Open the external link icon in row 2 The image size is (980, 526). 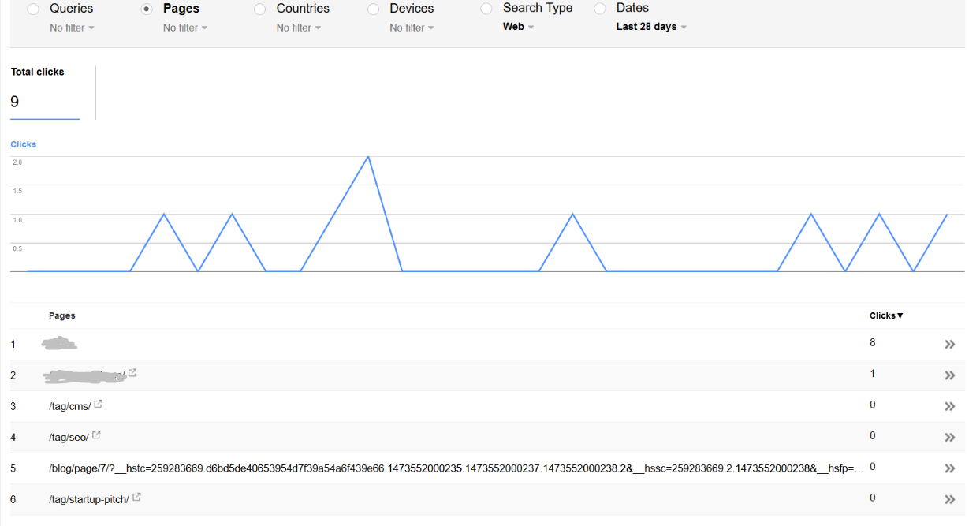(132, 373)
